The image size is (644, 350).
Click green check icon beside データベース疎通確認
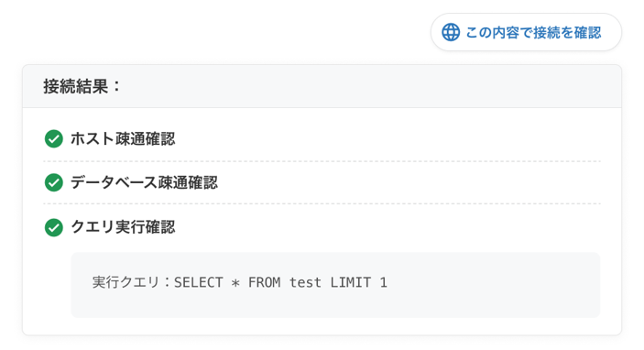coord(54,182)
